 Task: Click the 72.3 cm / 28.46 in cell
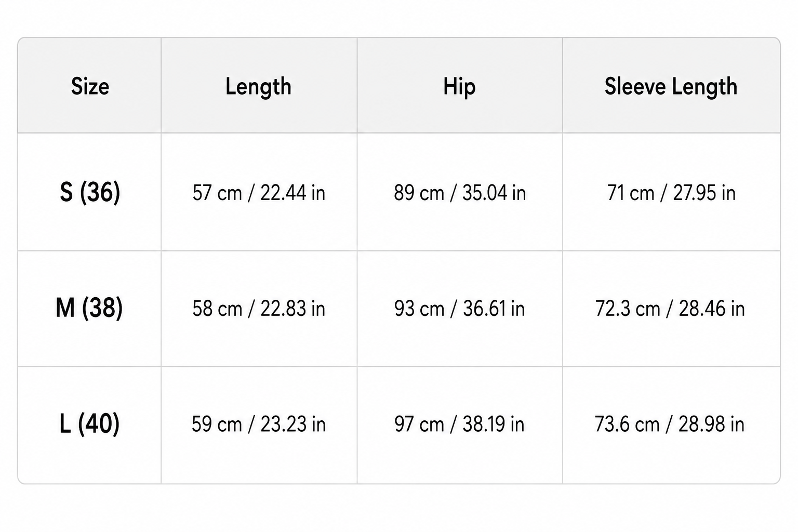670,309
